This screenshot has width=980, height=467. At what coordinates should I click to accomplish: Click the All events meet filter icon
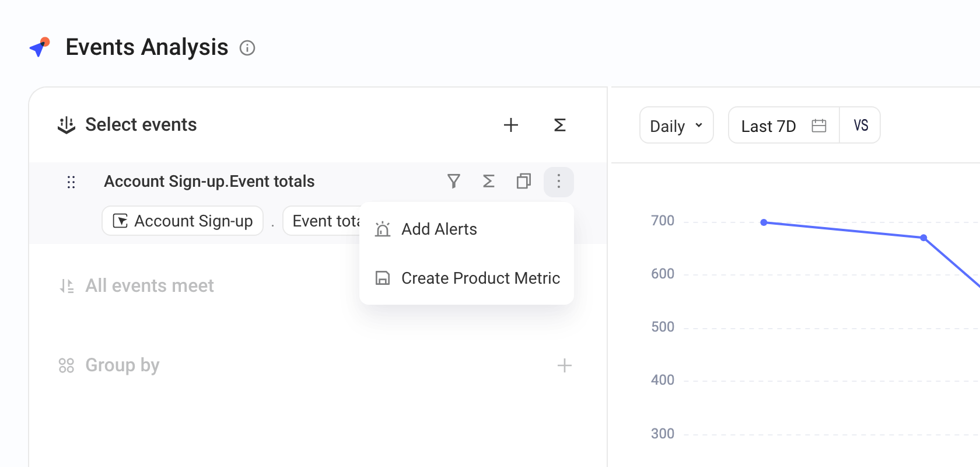point(66,286)
